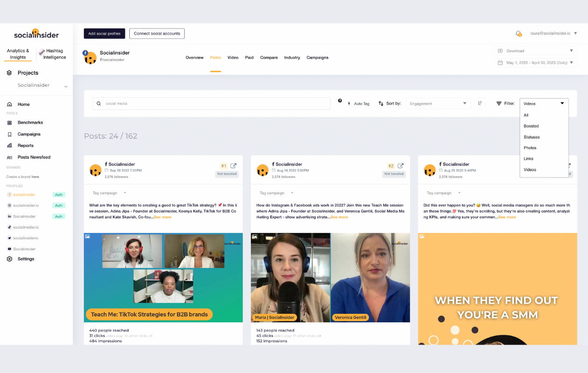
Task: Open the Download dropdown
Action: click(535, 51)
